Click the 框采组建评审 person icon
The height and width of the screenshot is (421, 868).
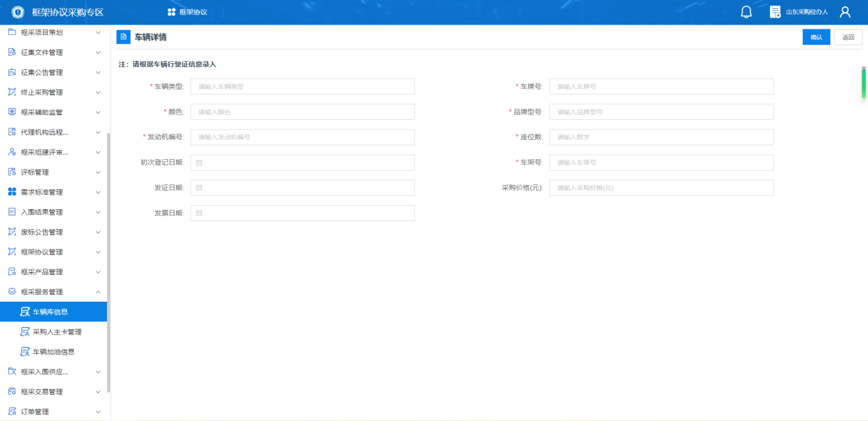pyautogui.click(x=12, y=152)
